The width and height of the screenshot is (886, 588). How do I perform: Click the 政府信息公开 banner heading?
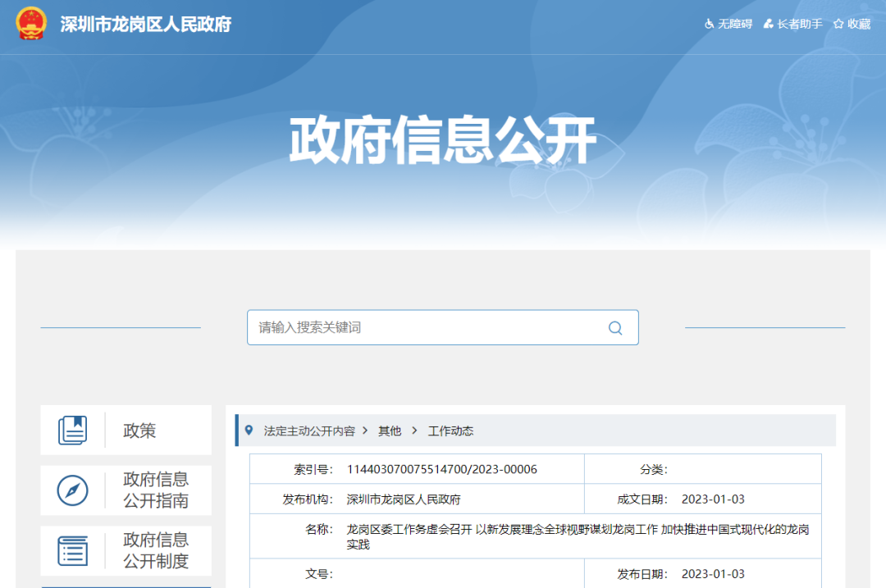click(x=442, y=140)
